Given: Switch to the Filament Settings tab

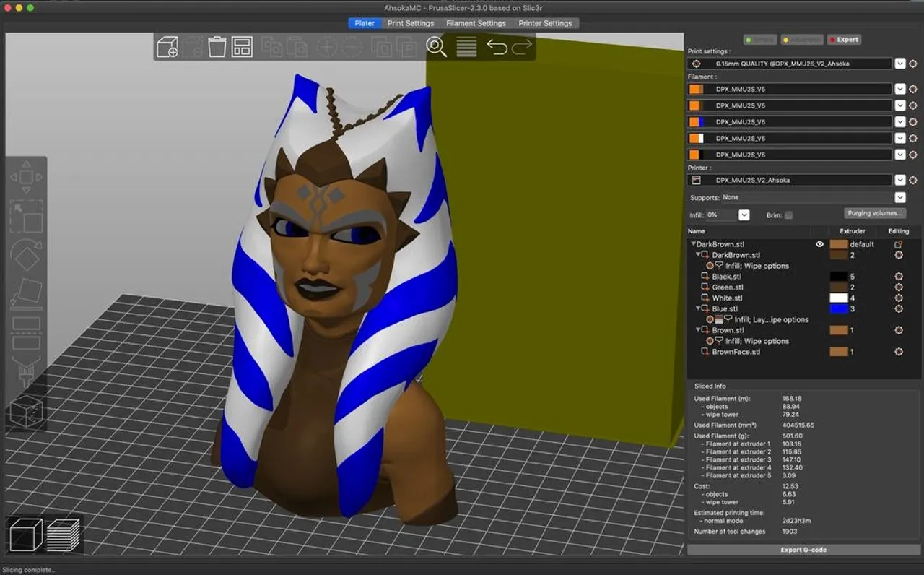Looking at the screenshot, I should pyautogui.click(x=476, y=23).
